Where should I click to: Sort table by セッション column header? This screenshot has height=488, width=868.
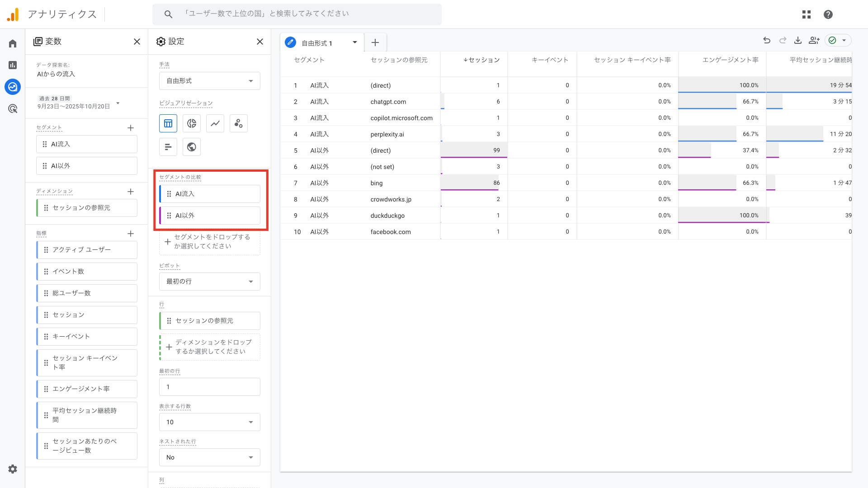(x=482, y=60)
